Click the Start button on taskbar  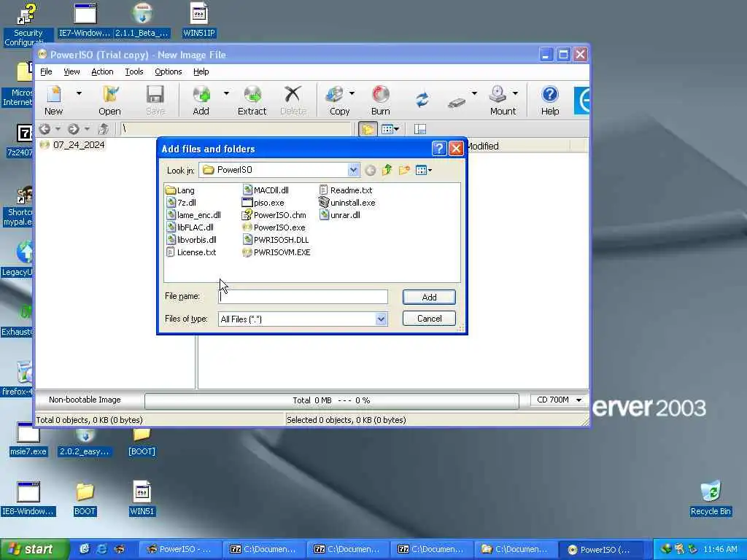point(34,550)
